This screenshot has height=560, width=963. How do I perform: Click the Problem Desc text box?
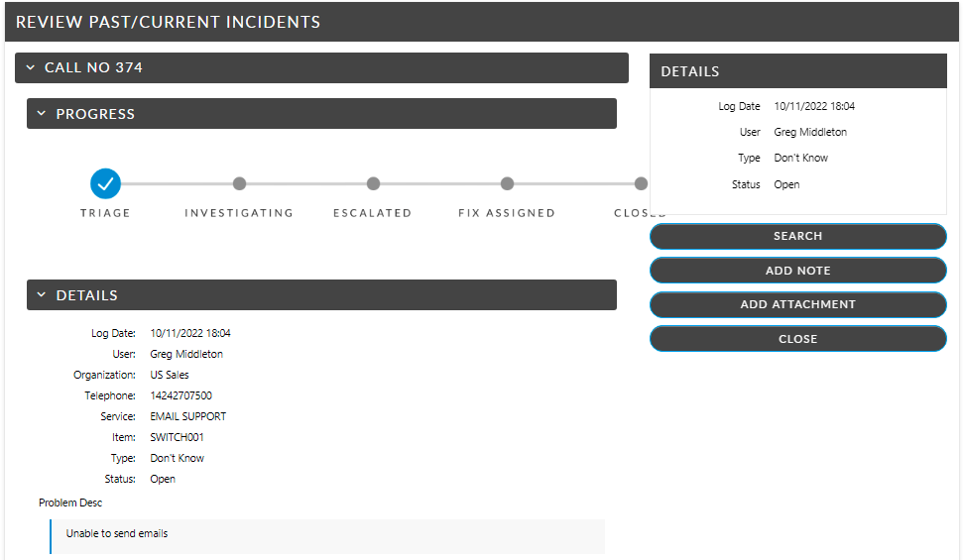(x=327, y=534)
